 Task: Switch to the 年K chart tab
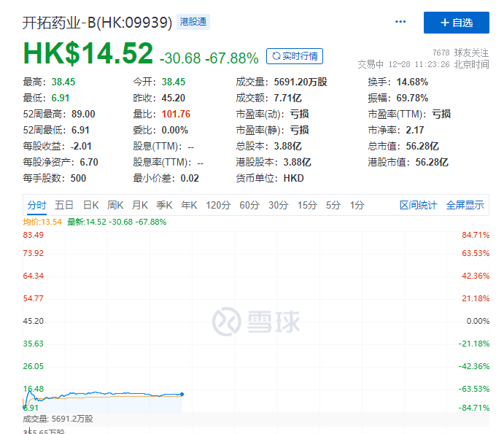(189, 205)
